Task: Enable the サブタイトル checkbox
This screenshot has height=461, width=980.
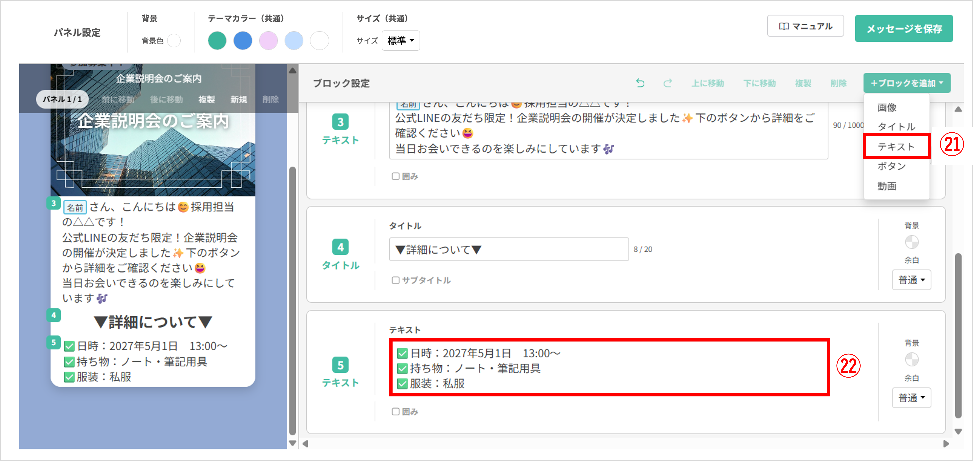Action: [x=395, y=280]
